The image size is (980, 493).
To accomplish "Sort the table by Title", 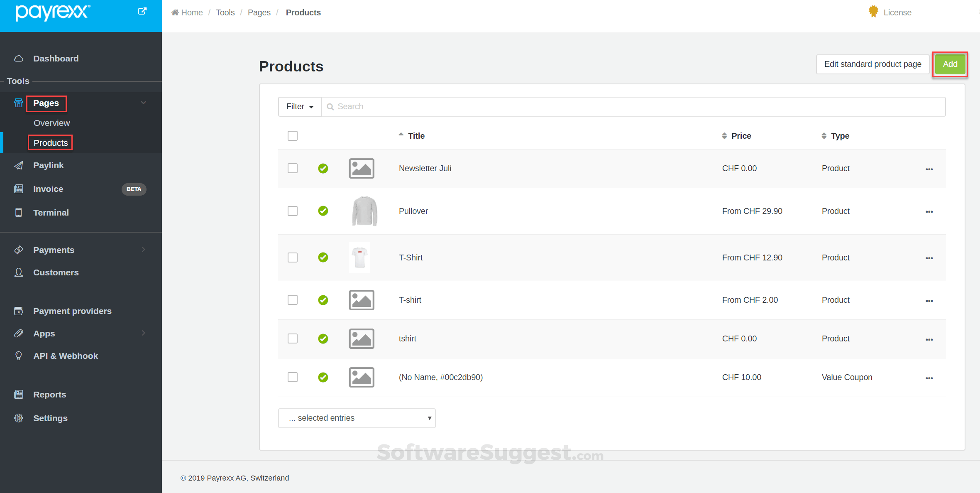I will click(411, 136).
